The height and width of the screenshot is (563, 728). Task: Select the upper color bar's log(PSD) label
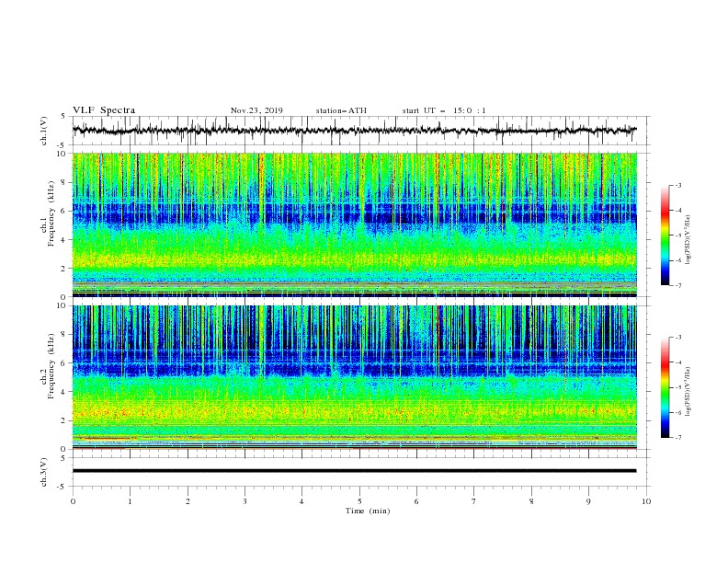688,240
